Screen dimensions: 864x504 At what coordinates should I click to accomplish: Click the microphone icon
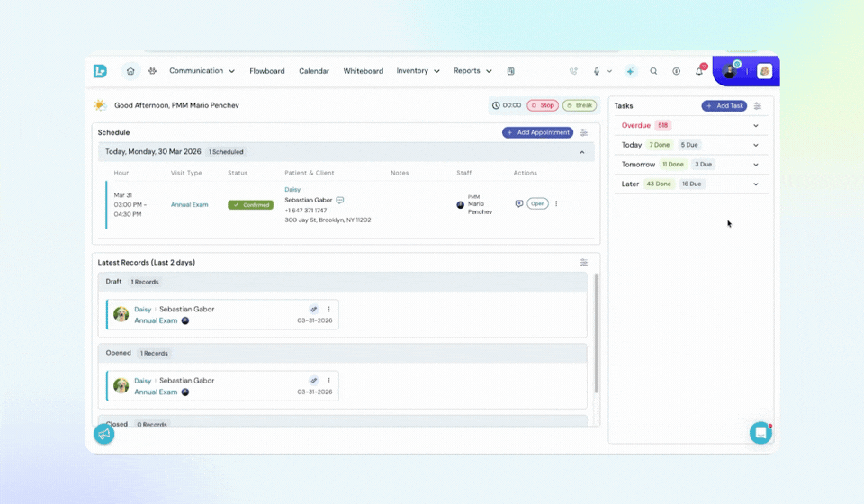[x=596, y=71]
